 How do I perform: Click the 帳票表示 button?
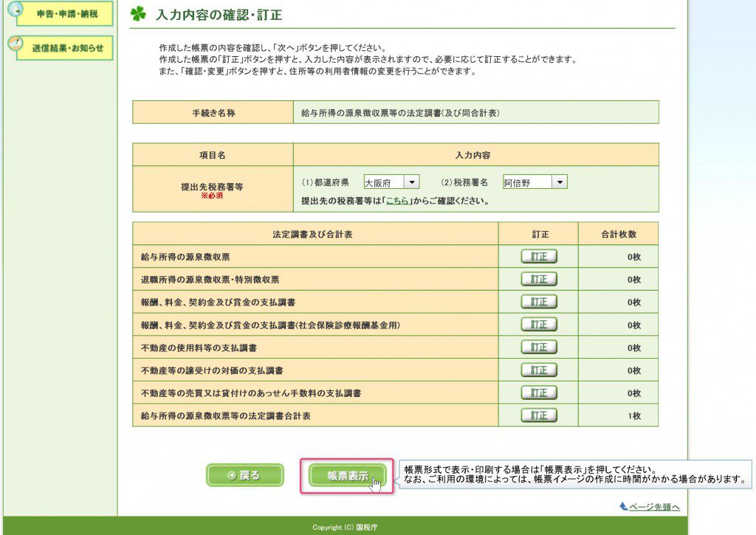[347, 476]
